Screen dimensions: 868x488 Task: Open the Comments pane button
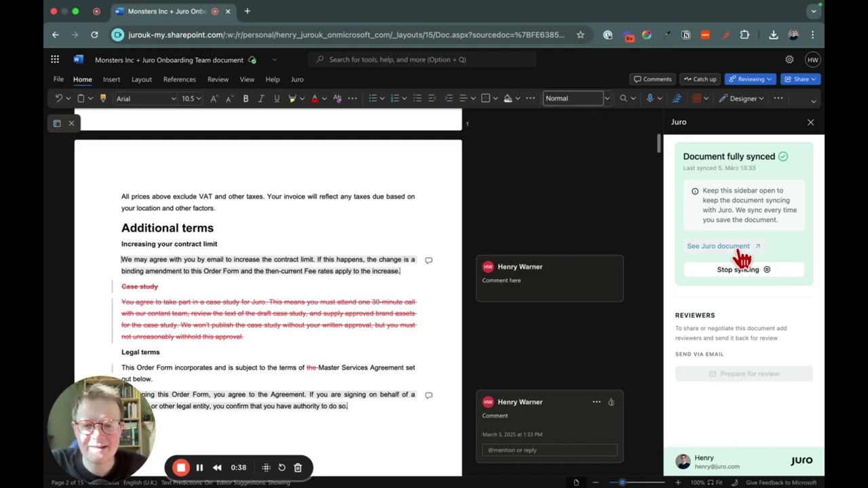(x=652, y=79)
